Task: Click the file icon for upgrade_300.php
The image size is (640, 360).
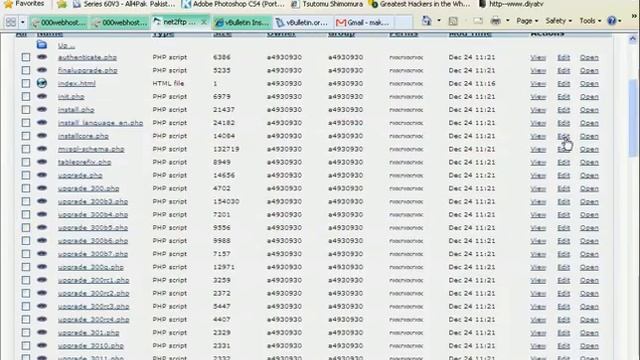Action: click(42, 188)
